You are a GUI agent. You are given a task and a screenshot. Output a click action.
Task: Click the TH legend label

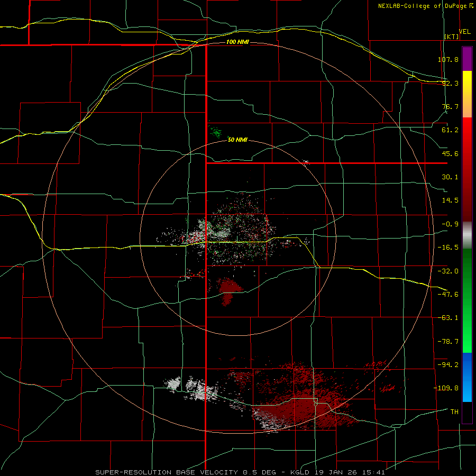(454, 412)
